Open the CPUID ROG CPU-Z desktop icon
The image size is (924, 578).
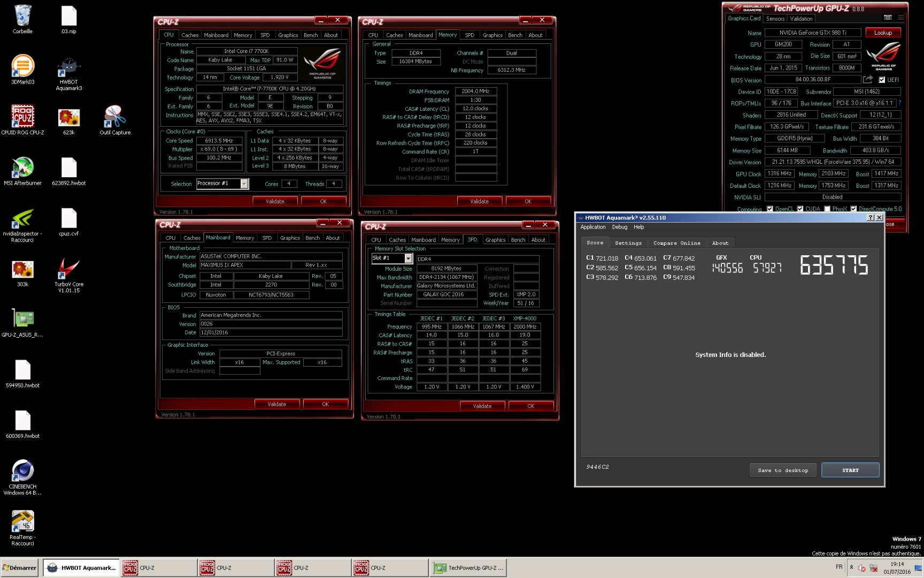(x=22, y=120)
